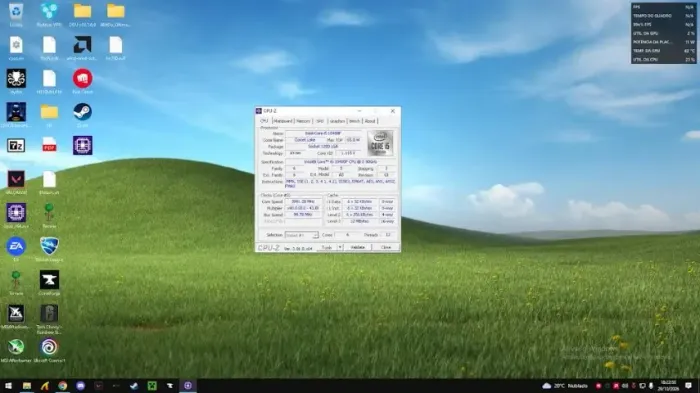The width and height of the screenshot is (700, 393).
Task: Click the Close button at CPU-Z bottom
Action: (386, 247)
